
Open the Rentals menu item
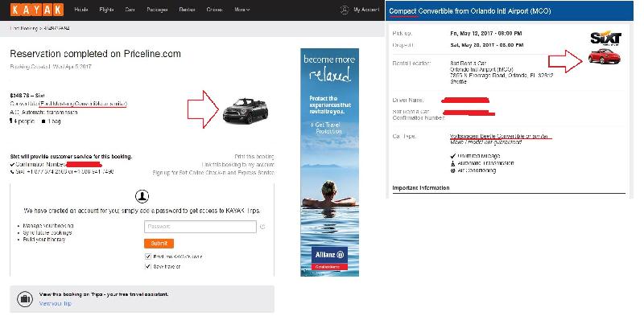coord(187,10)
